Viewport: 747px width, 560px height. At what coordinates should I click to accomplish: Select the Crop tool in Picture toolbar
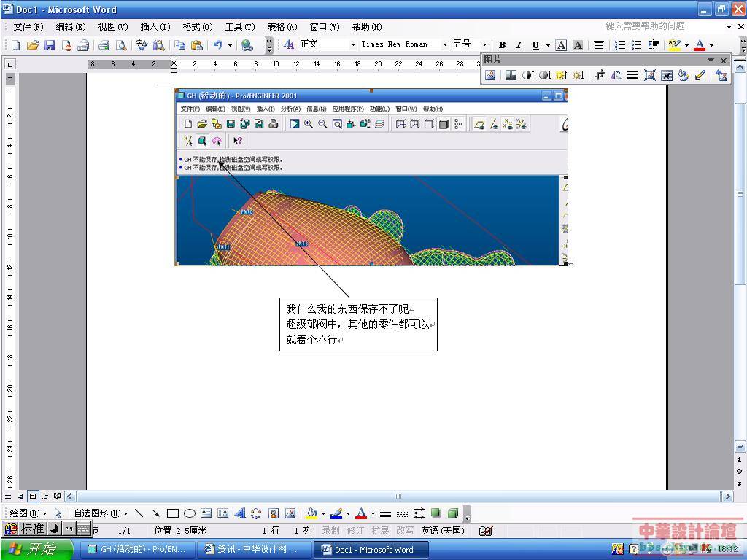click(600, 75)
